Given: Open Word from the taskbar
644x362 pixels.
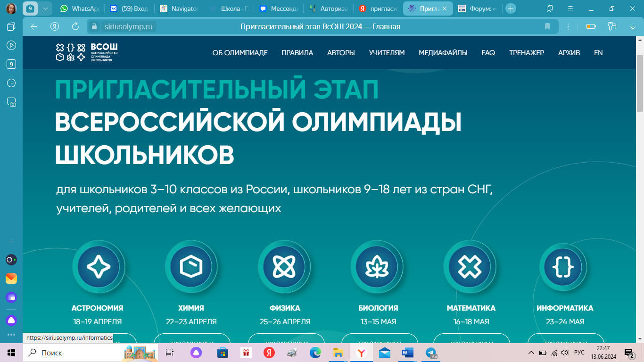Looking at the screenshot, I should [408, 353].
